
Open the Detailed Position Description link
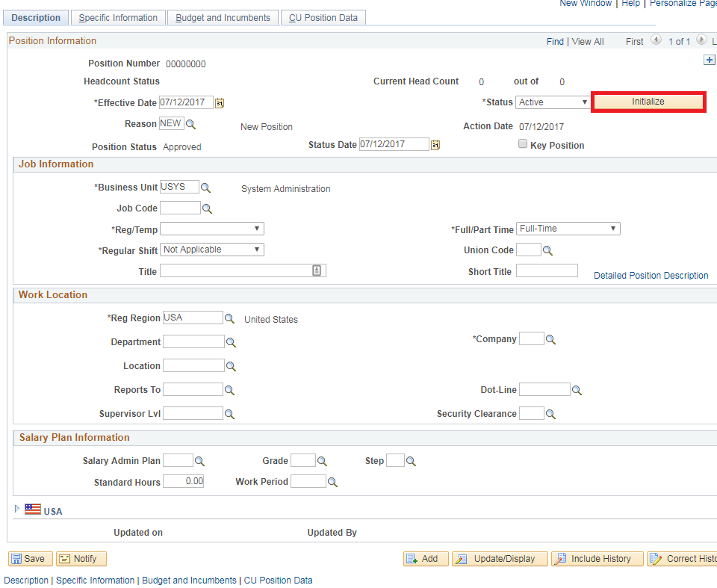click(651, 276)
